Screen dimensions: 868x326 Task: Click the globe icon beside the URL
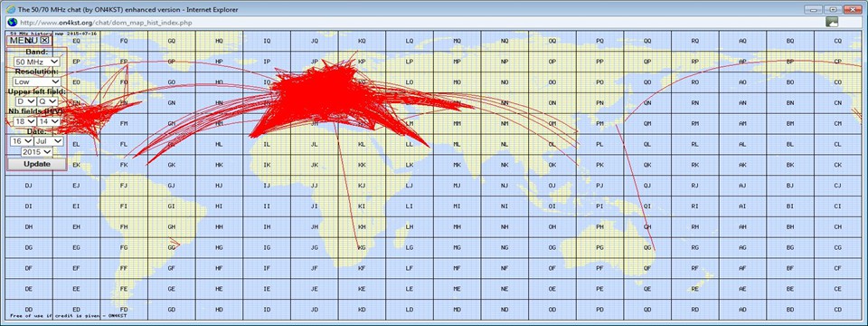(12, 22)
